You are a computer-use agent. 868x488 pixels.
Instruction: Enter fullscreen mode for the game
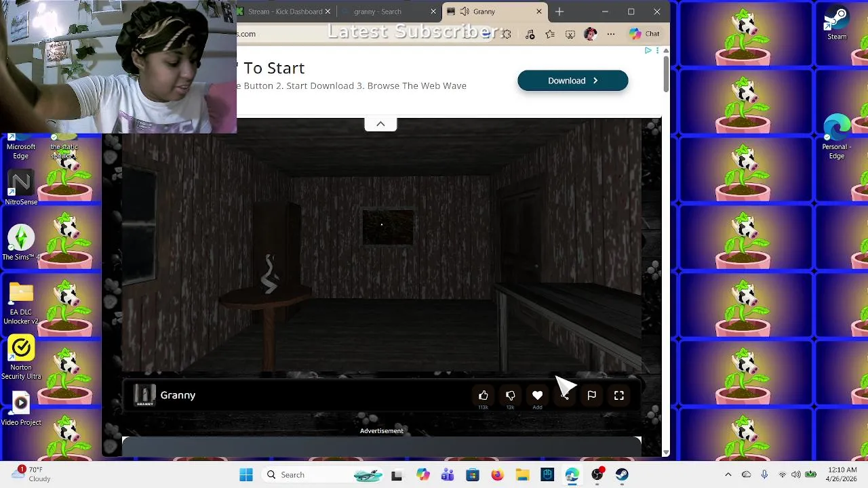click(x=619, y=395)
